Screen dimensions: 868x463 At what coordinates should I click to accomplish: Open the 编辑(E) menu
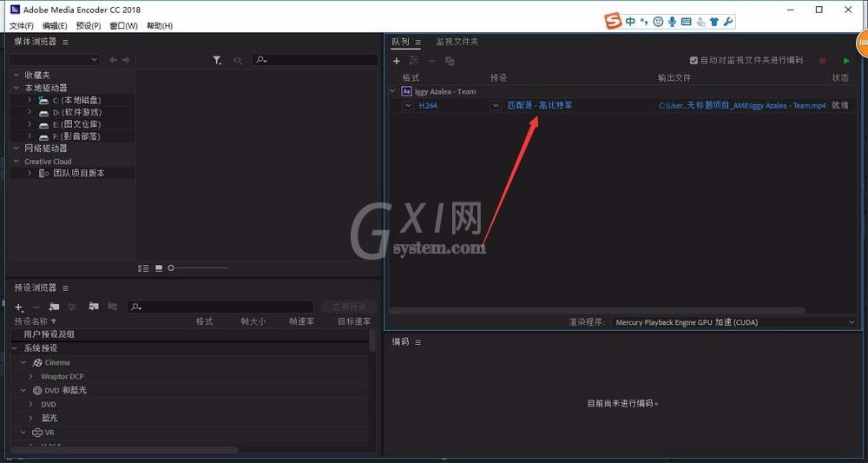click(55, 26)
